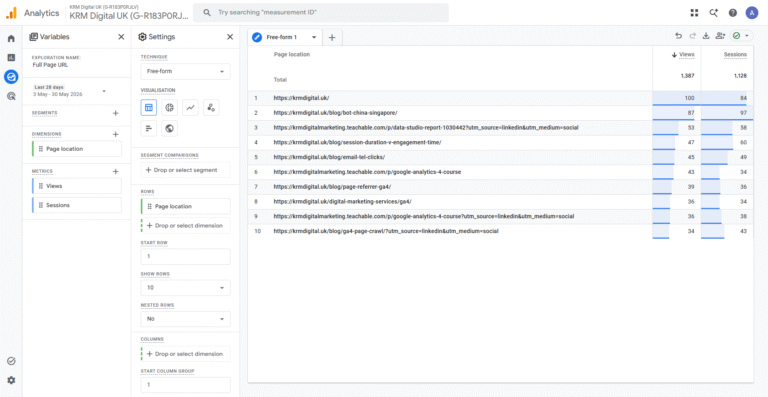The height and width of the screenshot is (397, 768).
Task: Open the Nested Rows dropdown
Action: (186, 319)
